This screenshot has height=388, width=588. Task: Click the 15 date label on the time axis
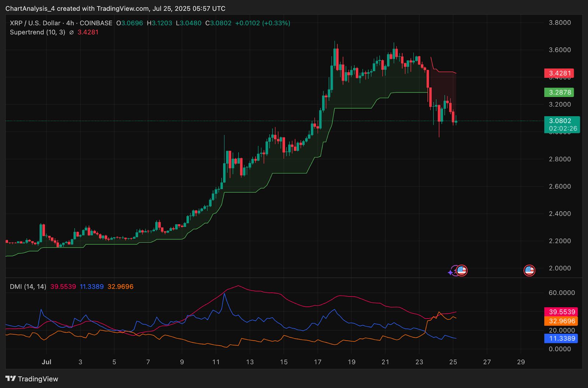(x=284, y=362)
